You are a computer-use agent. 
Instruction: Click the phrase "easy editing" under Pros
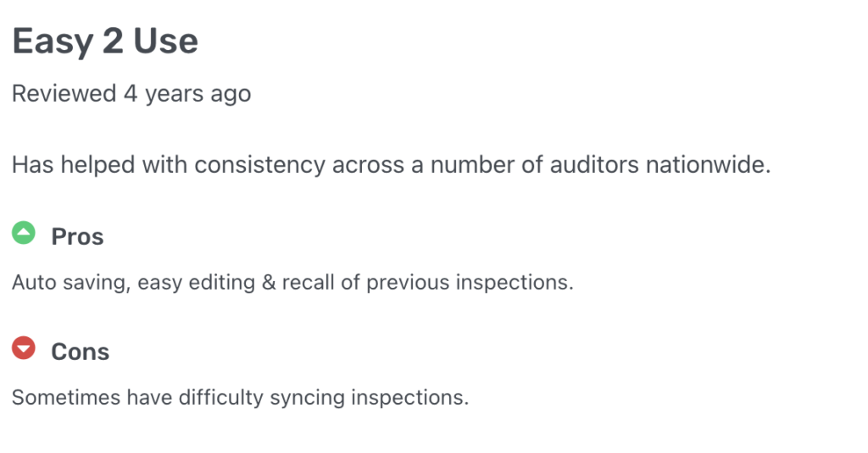click(x=197, y=283)
